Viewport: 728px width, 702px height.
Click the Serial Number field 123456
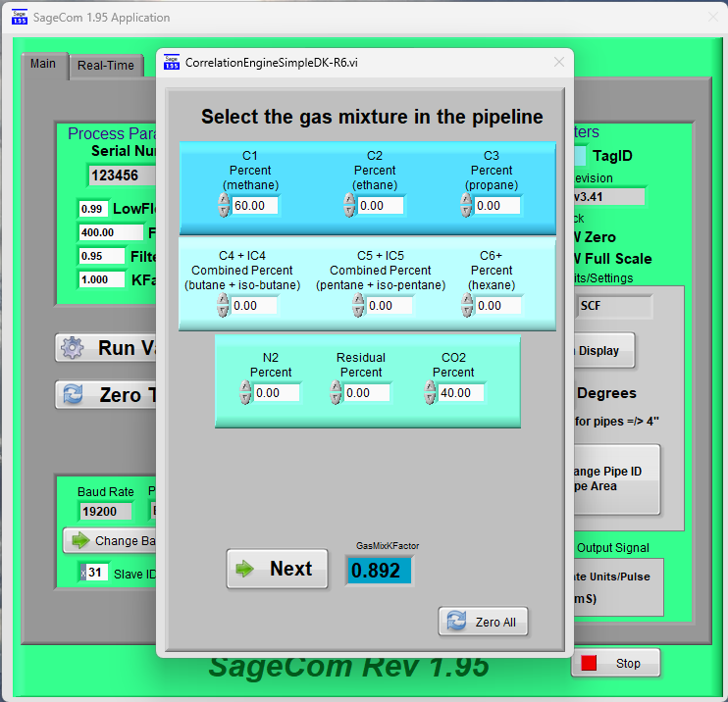(123, 175)
